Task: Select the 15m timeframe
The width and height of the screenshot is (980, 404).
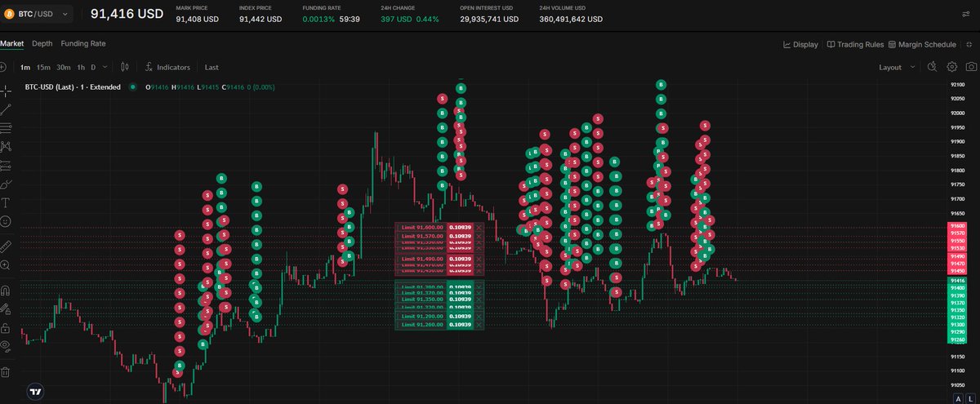Action: 43,67
